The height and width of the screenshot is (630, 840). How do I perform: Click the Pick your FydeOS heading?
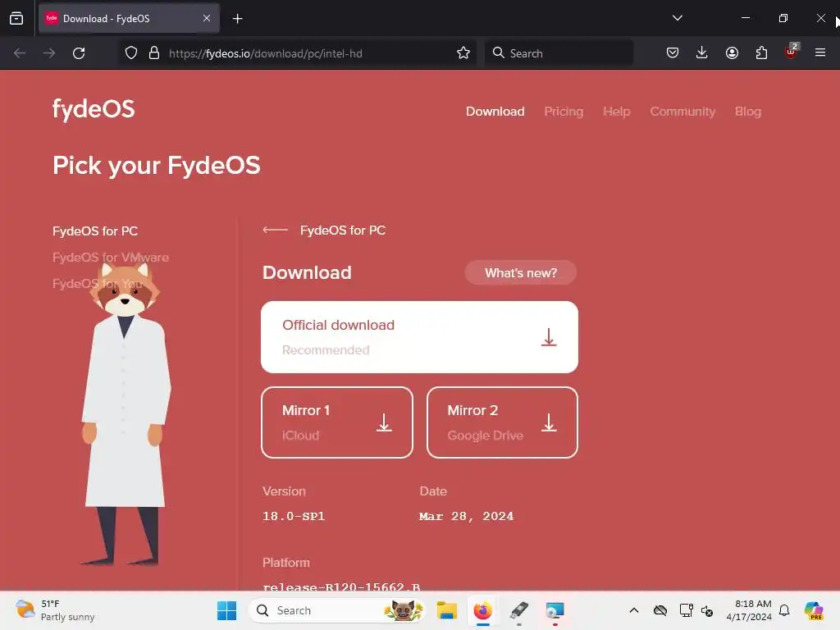pyautogui.click(x=157, y=166)
